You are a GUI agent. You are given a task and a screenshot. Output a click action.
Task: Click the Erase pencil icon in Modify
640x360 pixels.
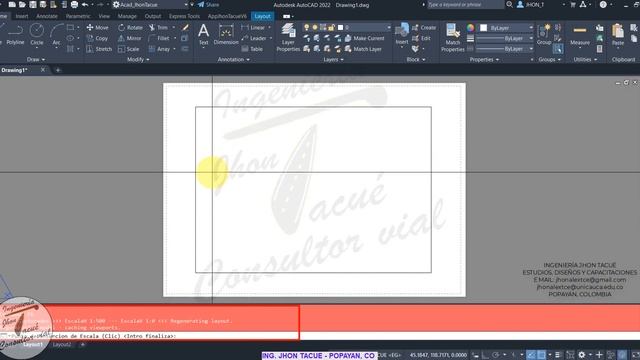point(185,27)
